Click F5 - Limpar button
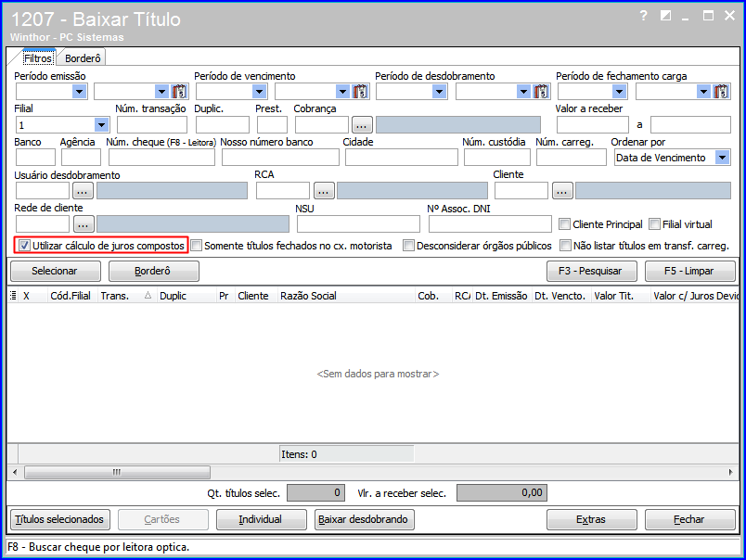Screen dimensions: 746x560 coord(689,271)
